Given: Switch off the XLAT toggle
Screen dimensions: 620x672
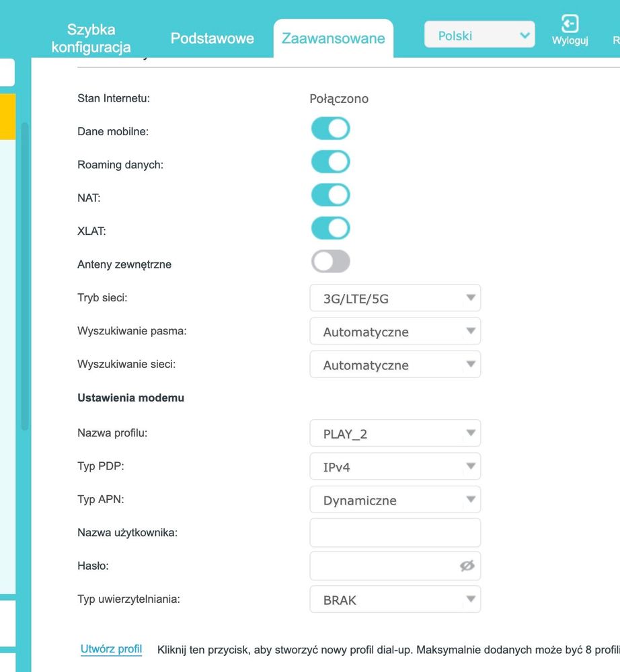Looking at the screenshot, I should (x=330, y=229).
